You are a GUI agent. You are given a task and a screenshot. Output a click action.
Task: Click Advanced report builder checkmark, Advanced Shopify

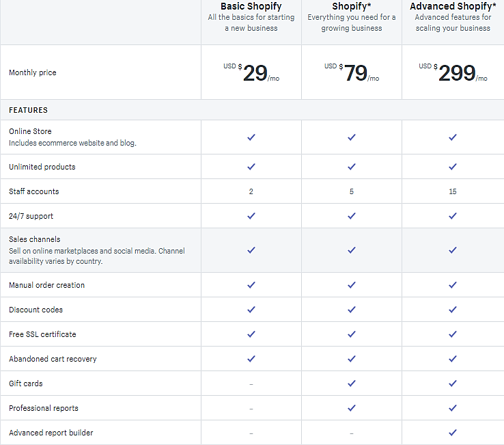point(453,433)
